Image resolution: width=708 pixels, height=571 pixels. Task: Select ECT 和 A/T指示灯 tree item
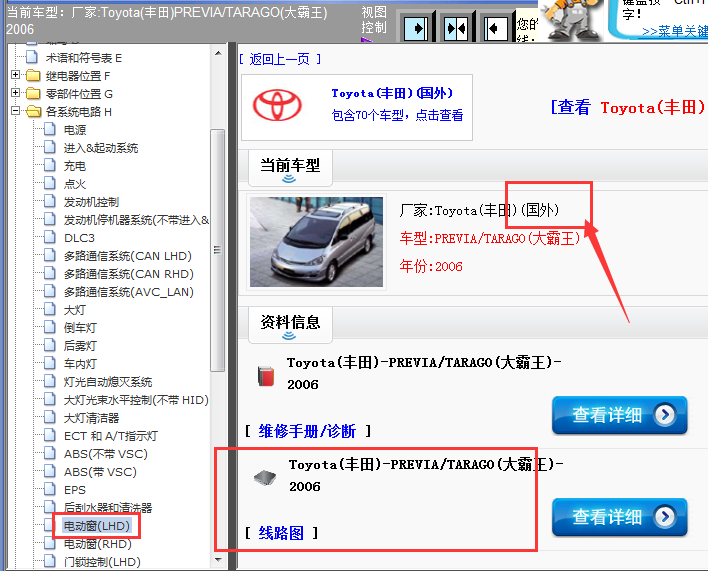111,436
